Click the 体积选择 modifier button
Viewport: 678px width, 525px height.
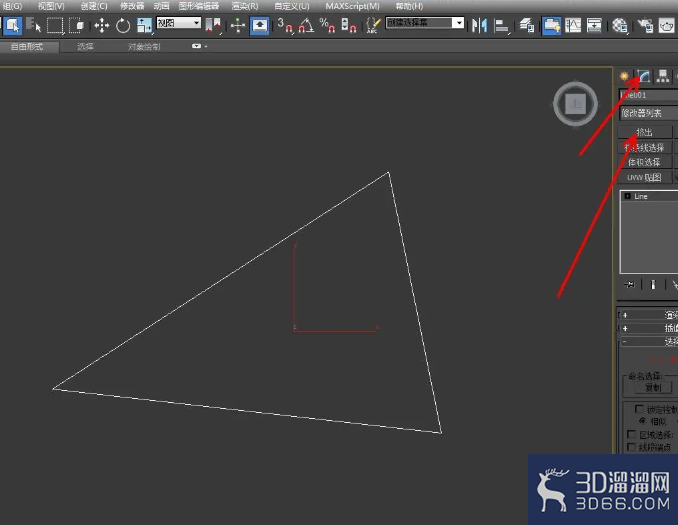tap(644, 162)
